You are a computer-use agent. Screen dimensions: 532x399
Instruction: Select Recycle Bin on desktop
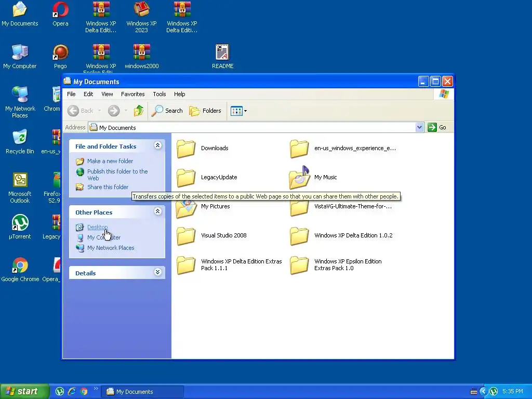point(20,142)
